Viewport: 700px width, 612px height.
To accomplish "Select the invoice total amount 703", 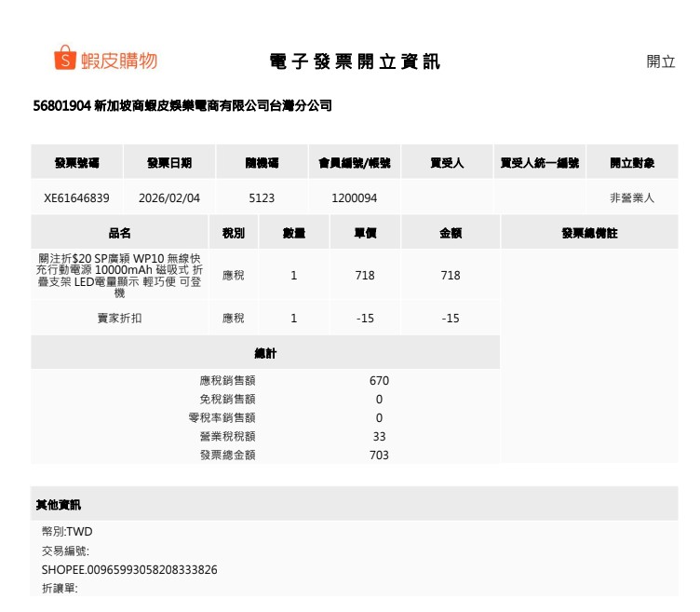I will 379,456.
